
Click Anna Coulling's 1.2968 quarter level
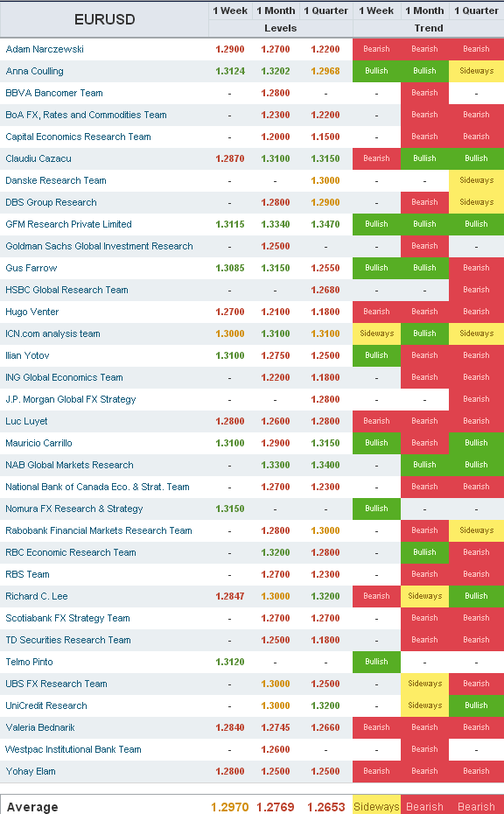(x=325, y=71)
